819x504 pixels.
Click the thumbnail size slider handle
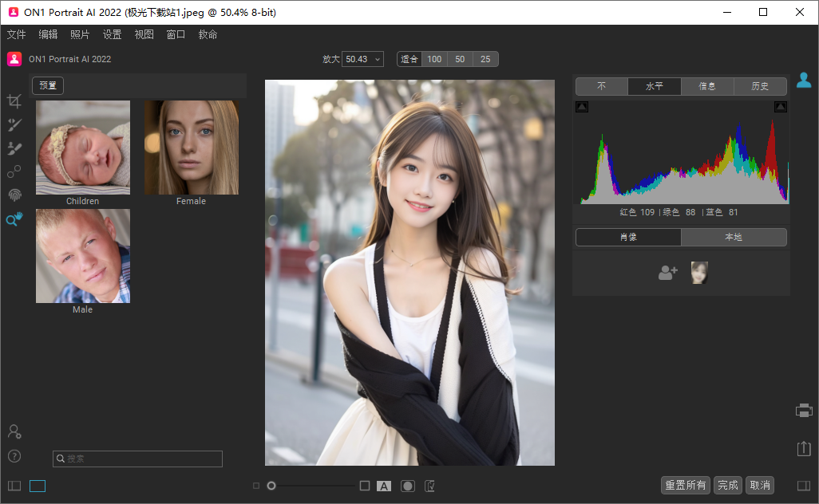(271, 486)
